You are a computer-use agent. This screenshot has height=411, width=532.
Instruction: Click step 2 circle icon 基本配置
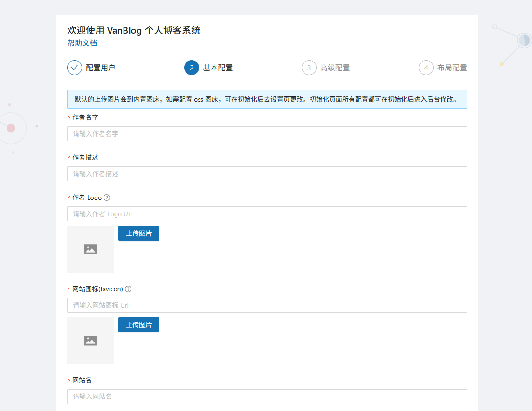192,68
